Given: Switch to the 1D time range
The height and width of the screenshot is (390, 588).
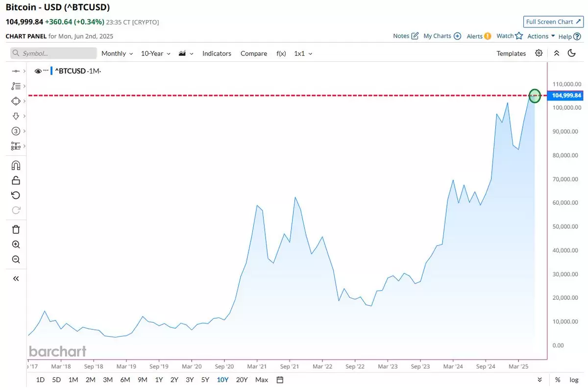Looking at the screenshot, I should [40, 380].
